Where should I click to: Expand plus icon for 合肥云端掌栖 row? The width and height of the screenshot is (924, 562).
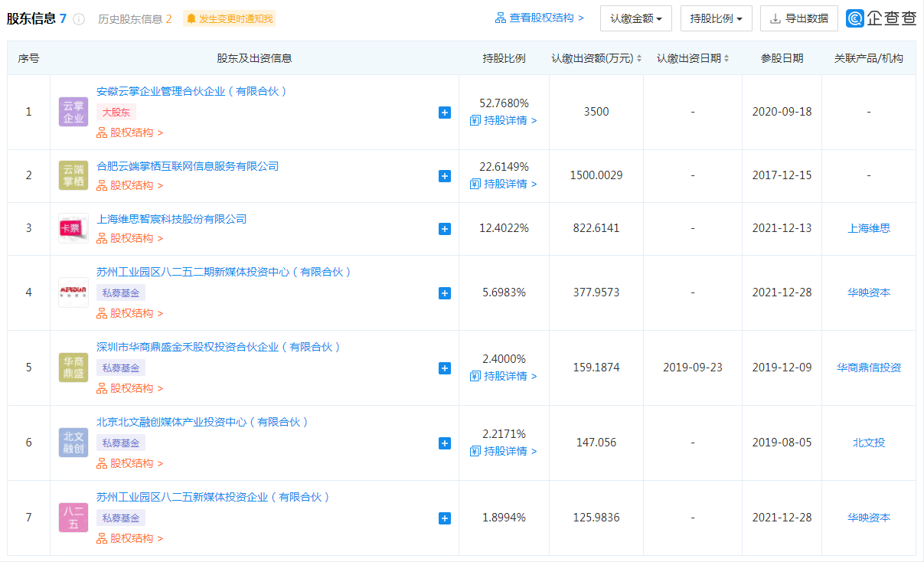coord(445,176)
